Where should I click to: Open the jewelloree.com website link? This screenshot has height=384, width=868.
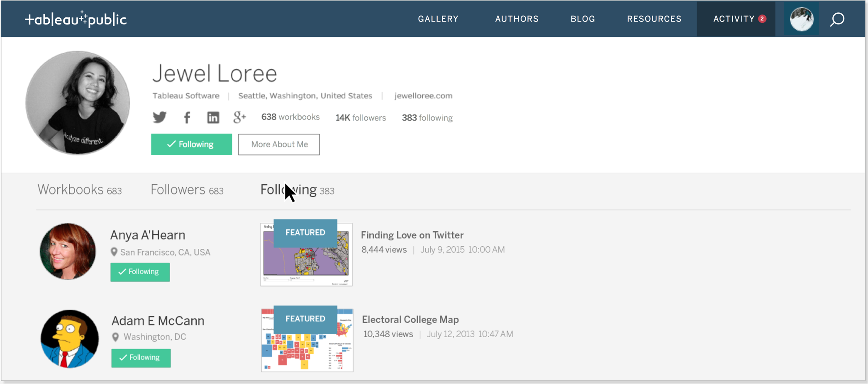coord(423,96)
